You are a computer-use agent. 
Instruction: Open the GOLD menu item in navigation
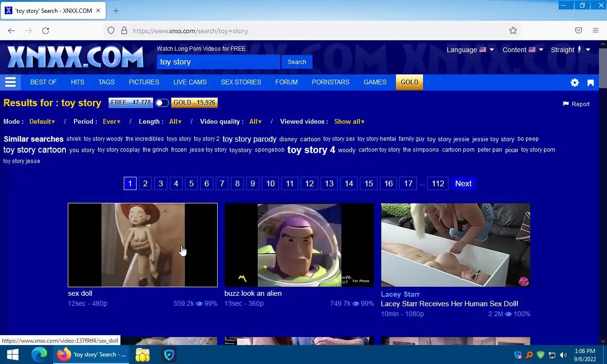[x=409, y=82]
